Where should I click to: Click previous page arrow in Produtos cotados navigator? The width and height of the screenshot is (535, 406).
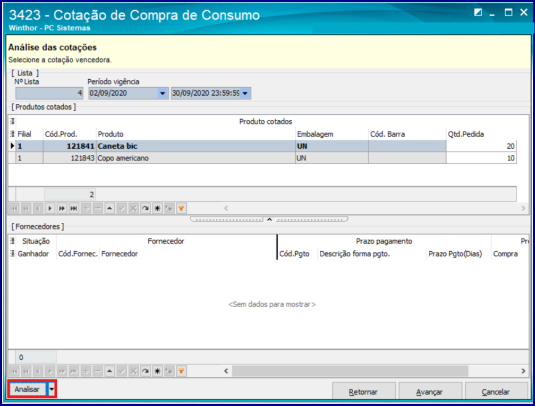26,208
